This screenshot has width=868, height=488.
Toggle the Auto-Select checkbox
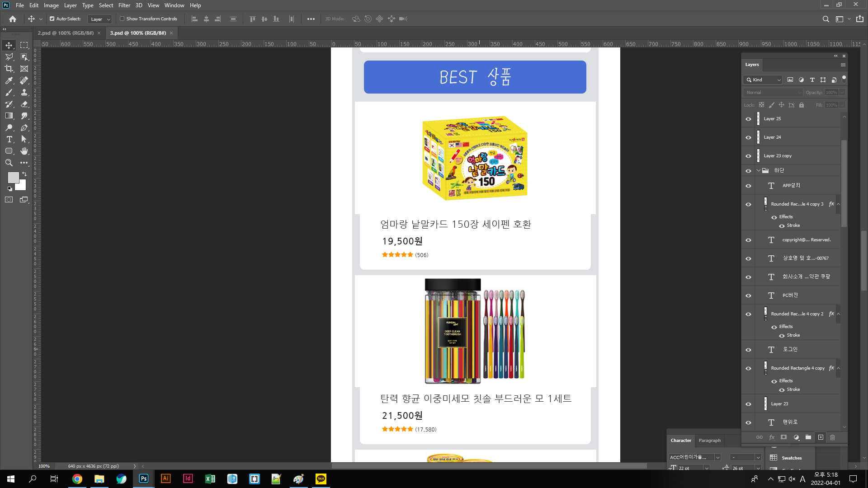tap(52, 19)
